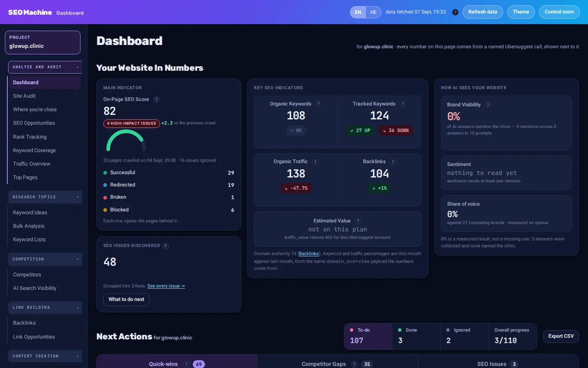Open the Control room

click(x=559, y=12)
